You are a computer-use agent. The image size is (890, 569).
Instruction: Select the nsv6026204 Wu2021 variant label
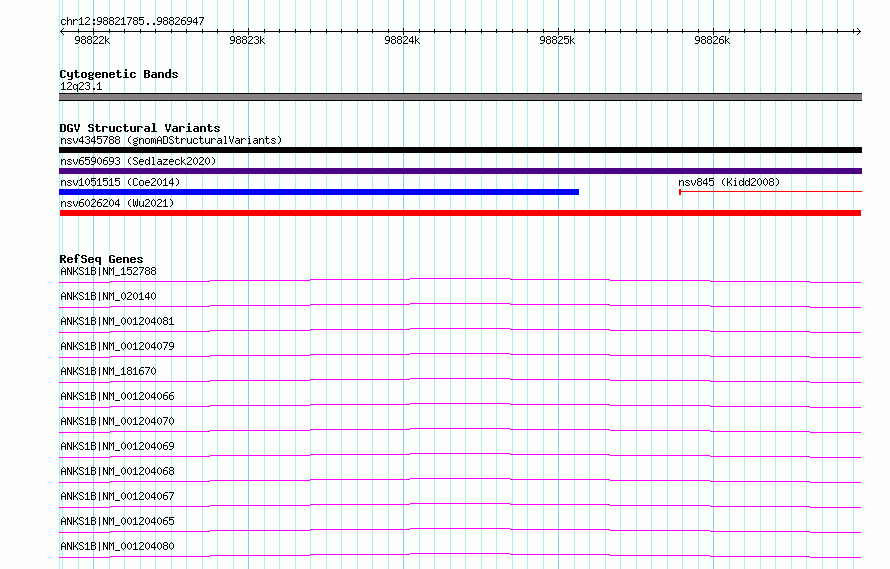117,203
